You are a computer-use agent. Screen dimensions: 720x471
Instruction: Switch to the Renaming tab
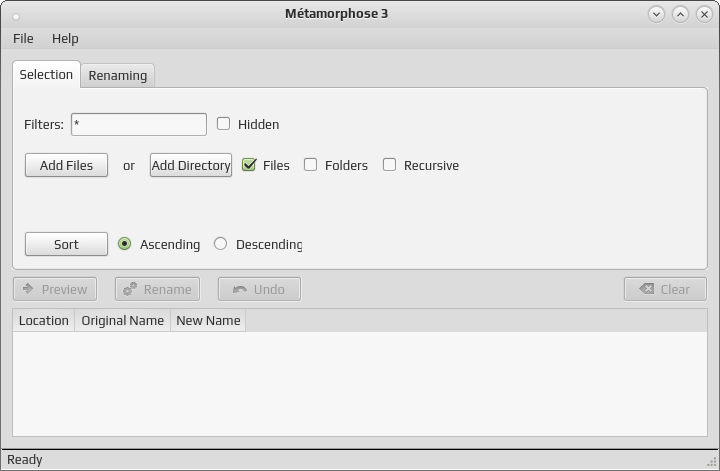[118, 76]
